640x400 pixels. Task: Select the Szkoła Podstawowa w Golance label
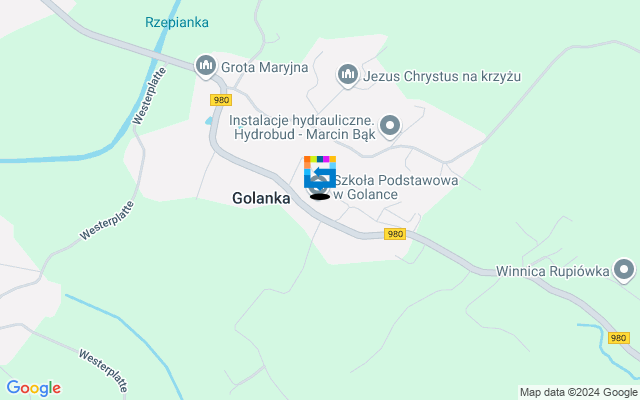pos(395,187)
